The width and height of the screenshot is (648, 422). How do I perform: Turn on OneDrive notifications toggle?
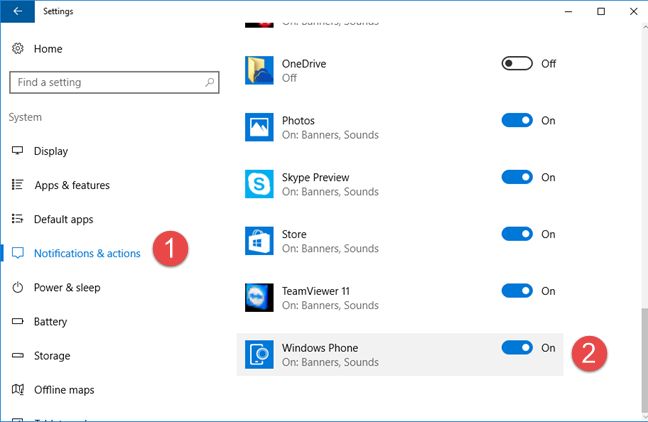(517, 63)
